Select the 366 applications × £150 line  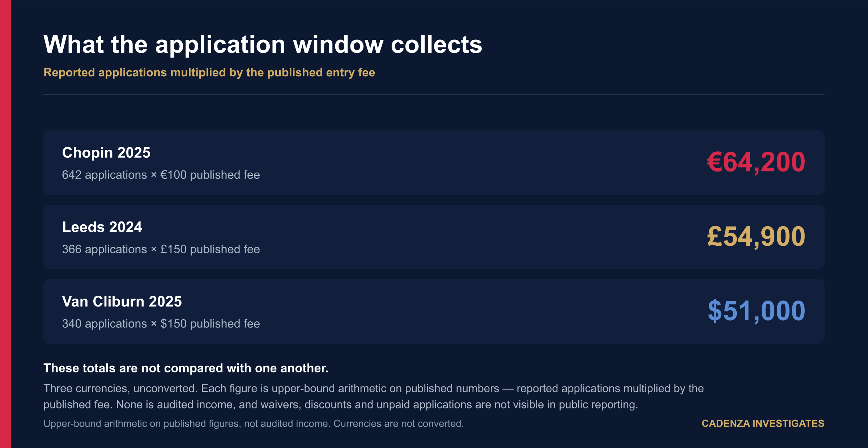point(161,249)
